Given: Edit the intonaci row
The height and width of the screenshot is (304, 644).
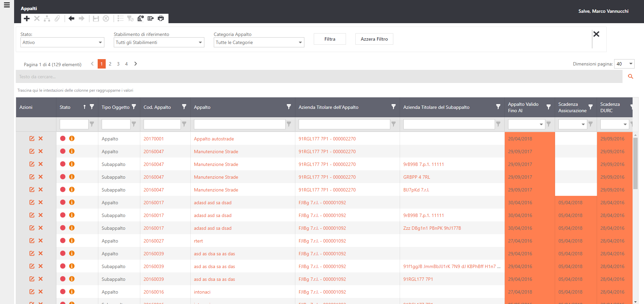Looking at the screenshot, I should click(x=32, y=292).
